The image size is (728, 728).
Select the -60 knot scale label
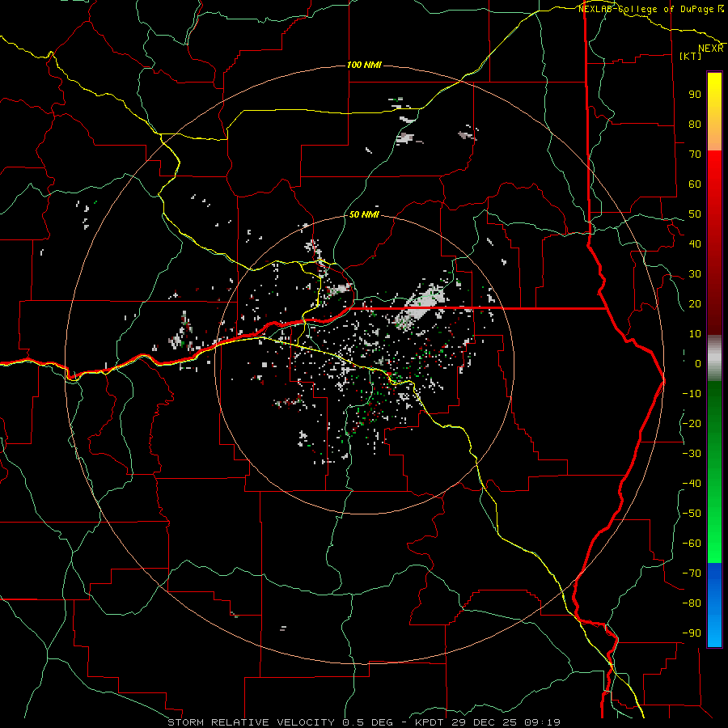click(692, 544)
